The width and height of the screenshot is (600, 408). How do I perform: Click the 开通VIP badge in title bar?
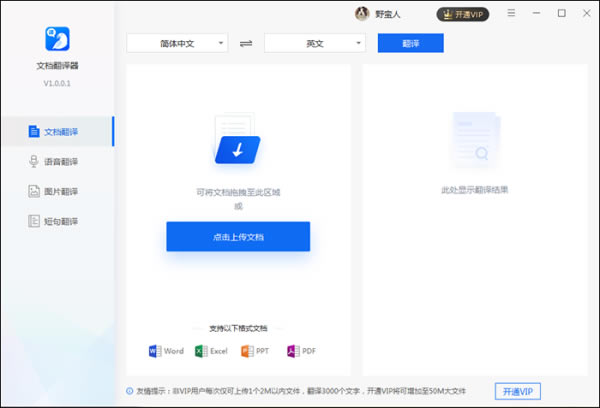(x=463, y=14)
